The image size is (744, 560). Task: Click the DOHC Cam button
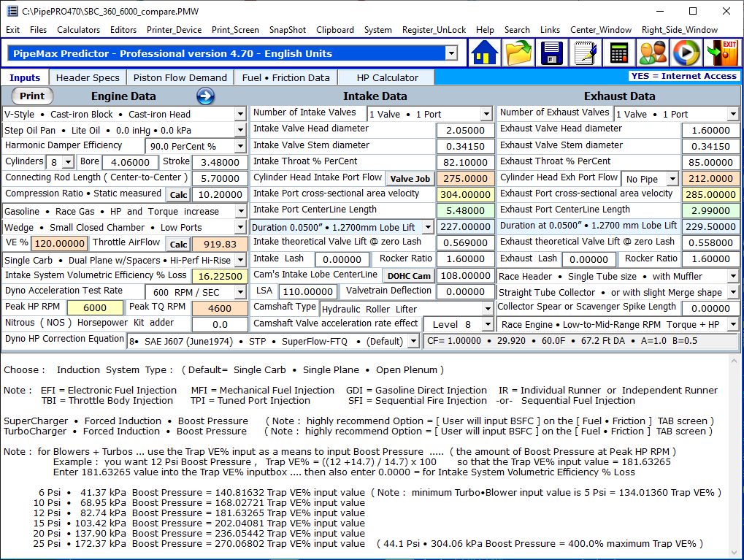point(409,276)
